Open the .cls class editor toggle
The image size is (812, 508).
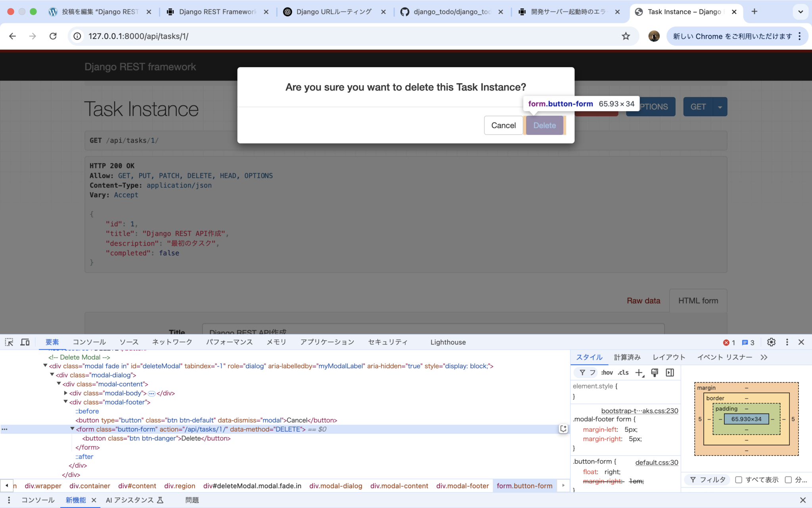623,372
